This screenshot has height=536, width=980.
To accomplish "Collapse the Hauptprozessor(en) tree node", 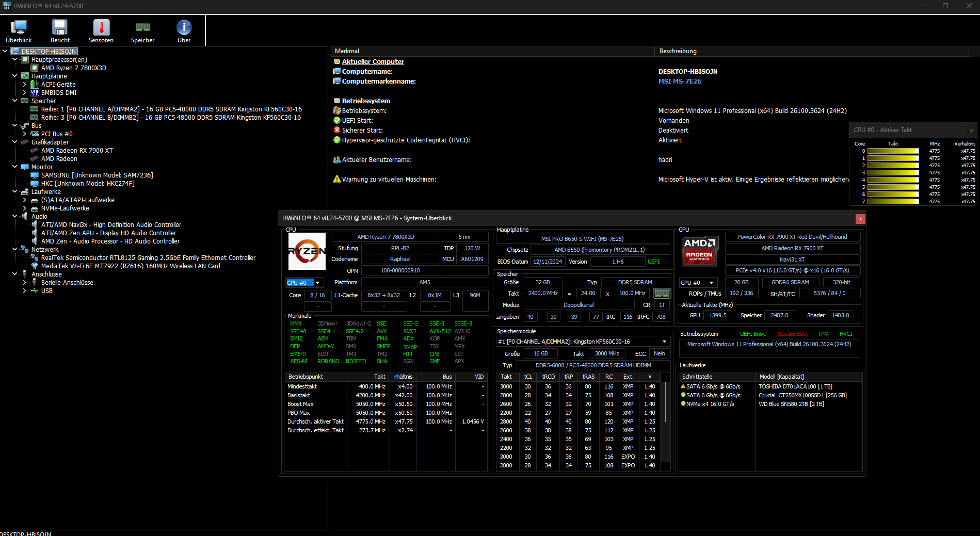I will pyautogui.click(x=14, y=60).
